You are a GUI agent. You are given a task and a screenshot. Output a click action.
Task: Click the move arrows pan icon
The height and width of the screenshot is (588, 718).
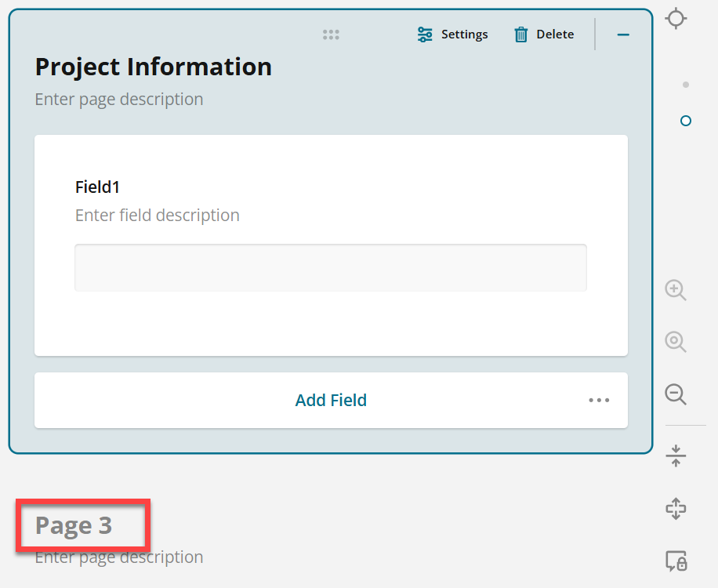[x=676, y=509]
